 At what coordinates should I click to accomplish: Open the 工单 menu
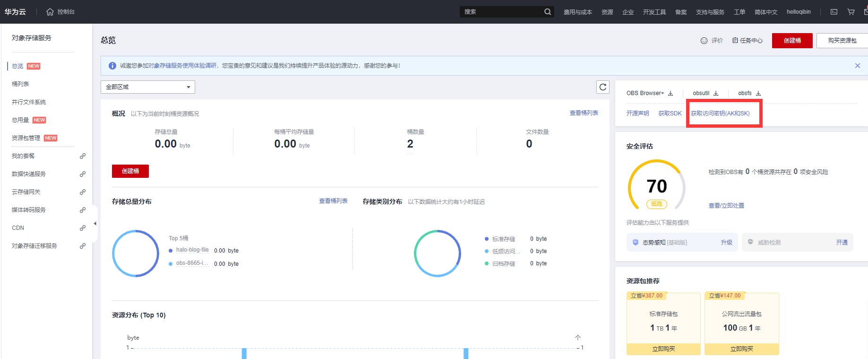pyautogui.click(x=739, y=12)
